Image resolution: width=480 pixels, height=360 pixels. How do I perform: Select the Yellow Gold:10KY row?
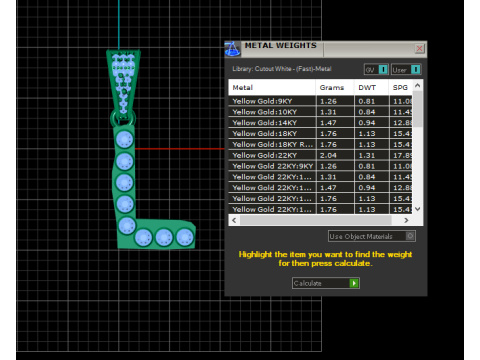coord(320,112)
